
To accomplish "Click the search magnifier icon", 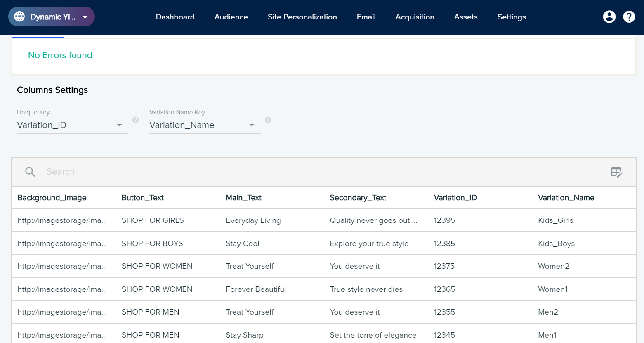I will [30, 172].
